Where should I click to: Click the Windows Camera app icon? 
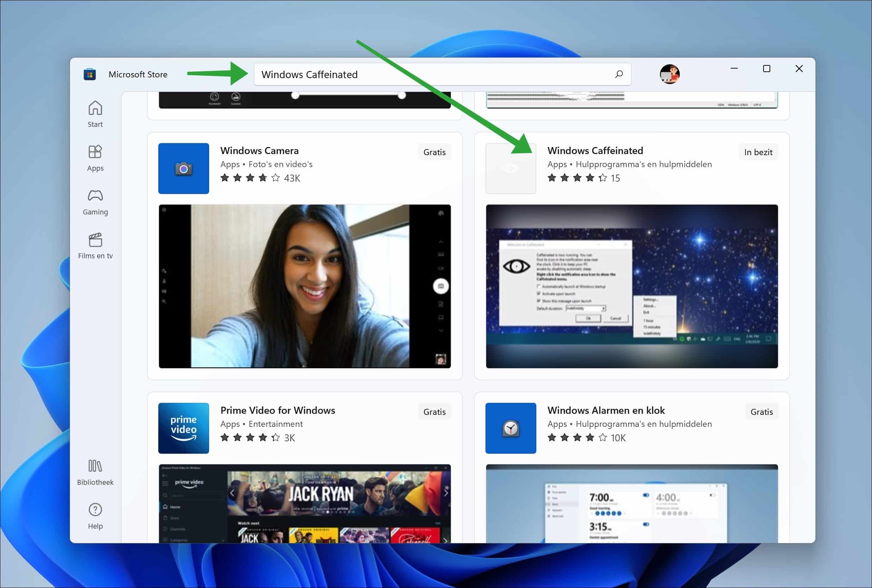(183, 168)
